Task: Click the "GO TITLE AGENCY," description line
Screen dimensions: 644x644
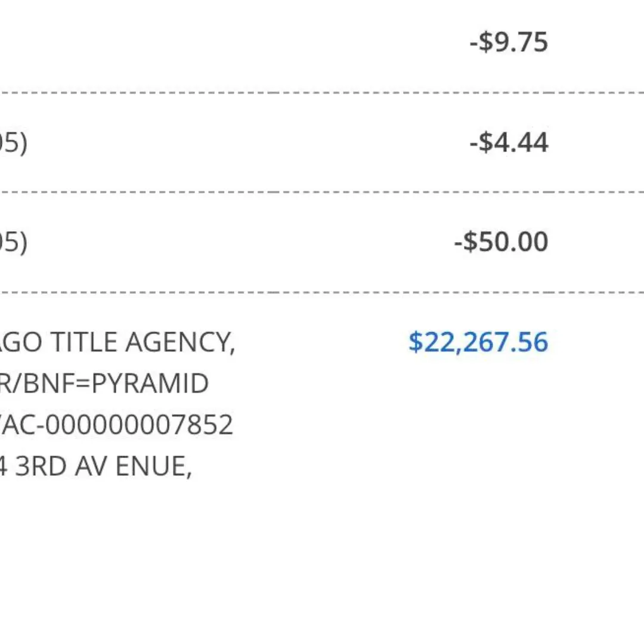Action: pyautogui.click(x=117, y=342)
